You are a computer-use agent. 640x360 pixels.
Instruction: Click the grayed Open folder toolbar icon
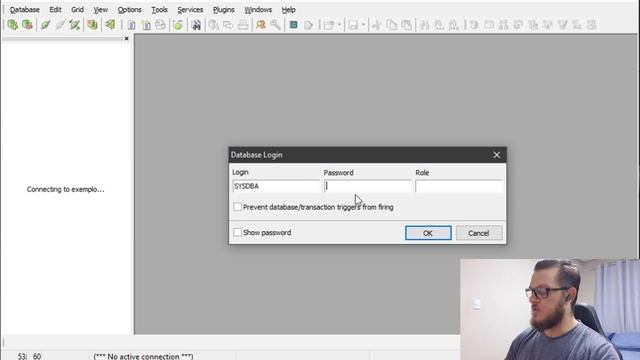tap(329, 25)
